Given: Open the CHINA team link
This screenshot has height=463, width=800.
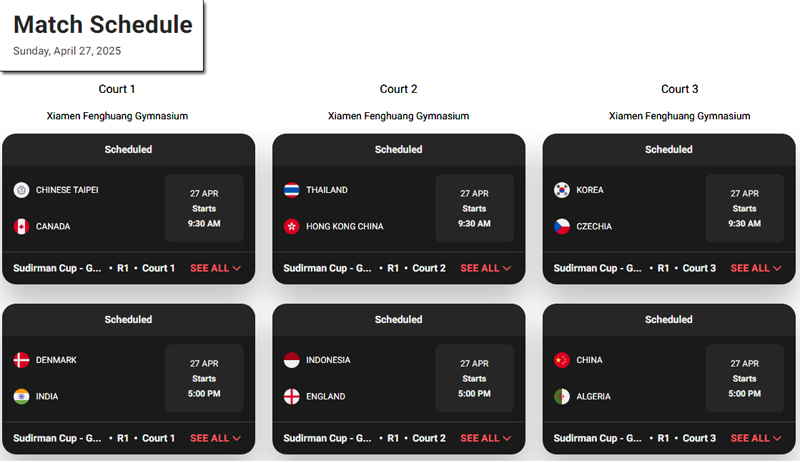Looking at the screenshot, I should coord(589,360).
